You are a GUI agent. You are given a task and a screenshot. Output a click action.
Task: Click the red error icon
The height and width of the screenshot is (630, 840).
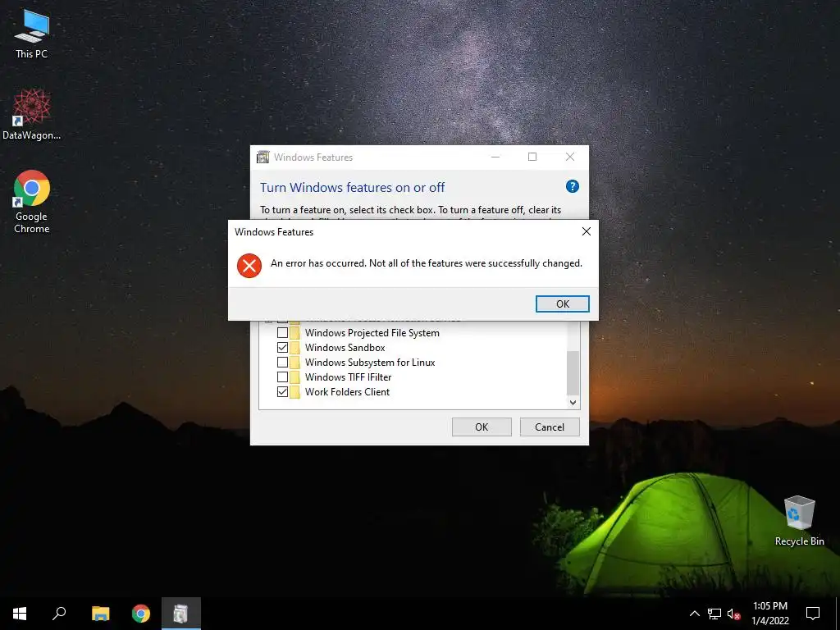tap(249, 265)
